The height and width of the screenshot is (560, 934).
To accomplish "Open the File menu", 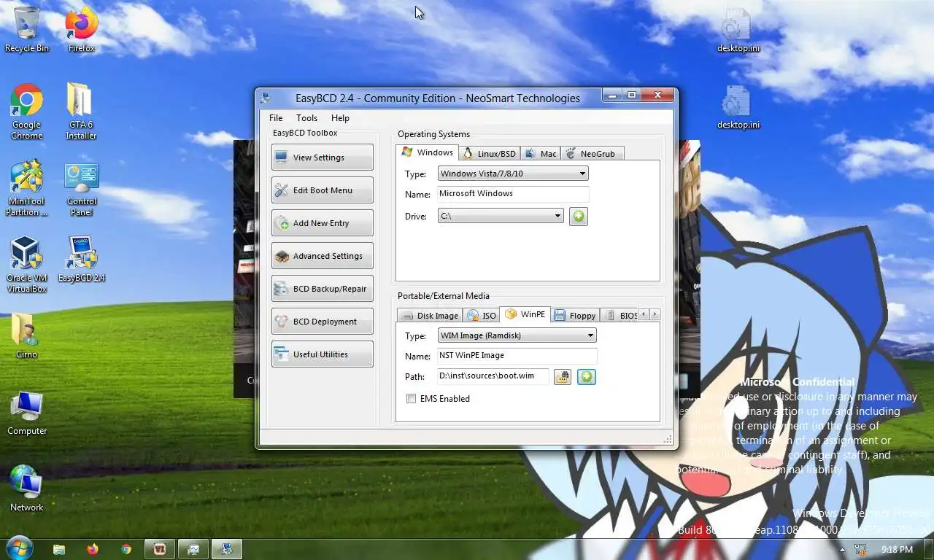I will pos(276,118).
